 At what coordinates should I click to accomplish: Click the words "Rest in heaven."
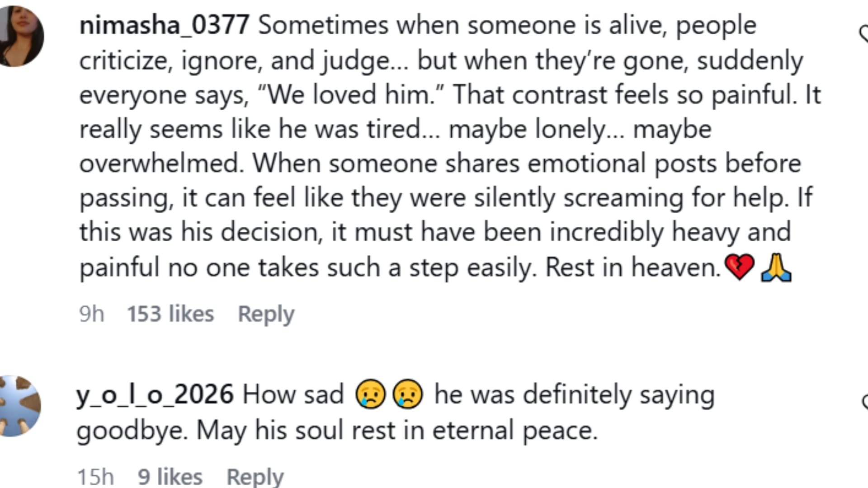coord(632,267)
